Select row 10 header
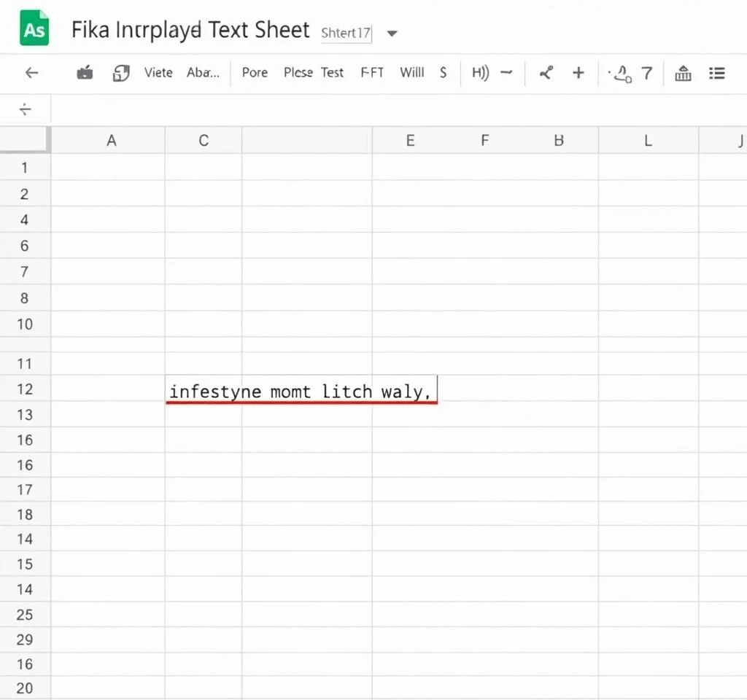The height and width of the screenshot is (700, 747). pyautogui.click(x=25, y=324)
